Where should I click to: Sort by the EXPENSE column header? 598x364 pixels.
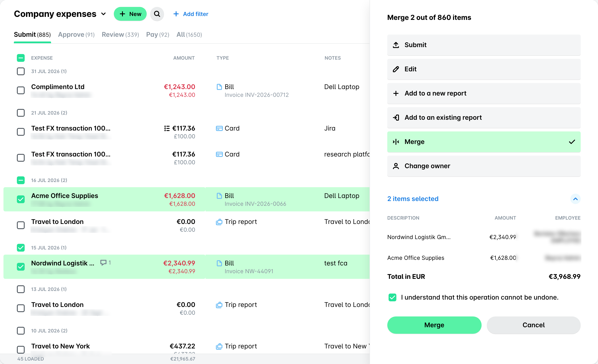pos(42,58)
